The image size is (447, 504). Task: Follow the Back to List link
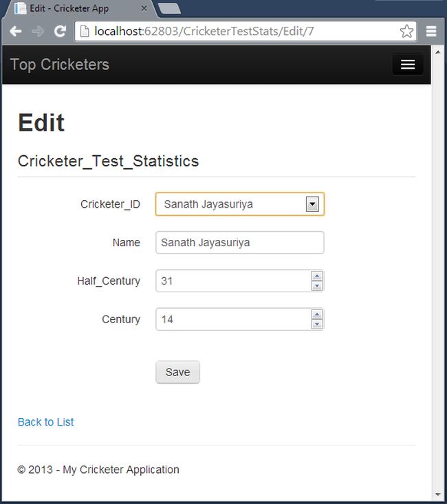pyautogui.click(x=45, y=422)
